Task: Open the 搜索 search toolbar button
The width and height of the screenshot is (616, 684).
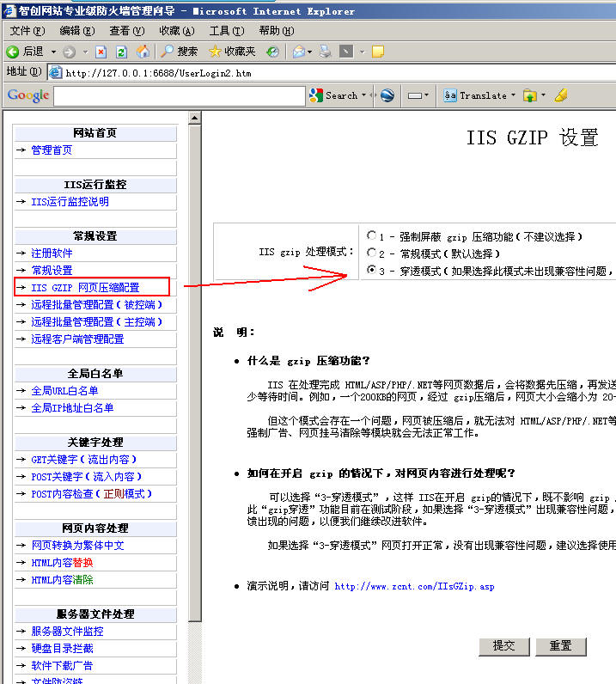Action: (x=180, y=52)
